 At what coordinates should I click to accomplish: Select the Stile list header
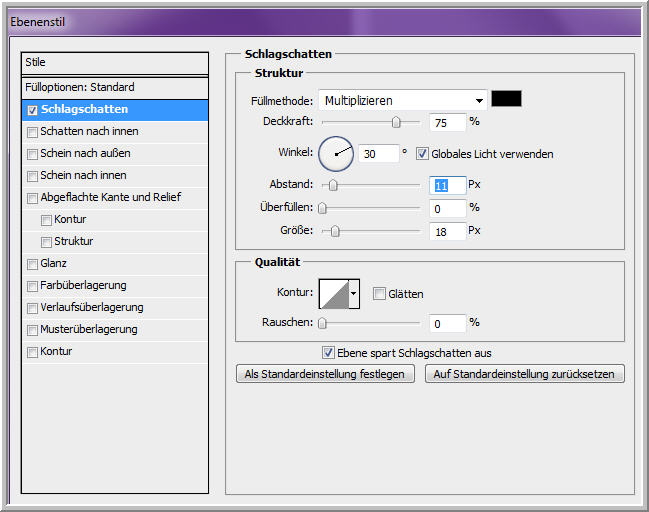click(x=115, y=63)
